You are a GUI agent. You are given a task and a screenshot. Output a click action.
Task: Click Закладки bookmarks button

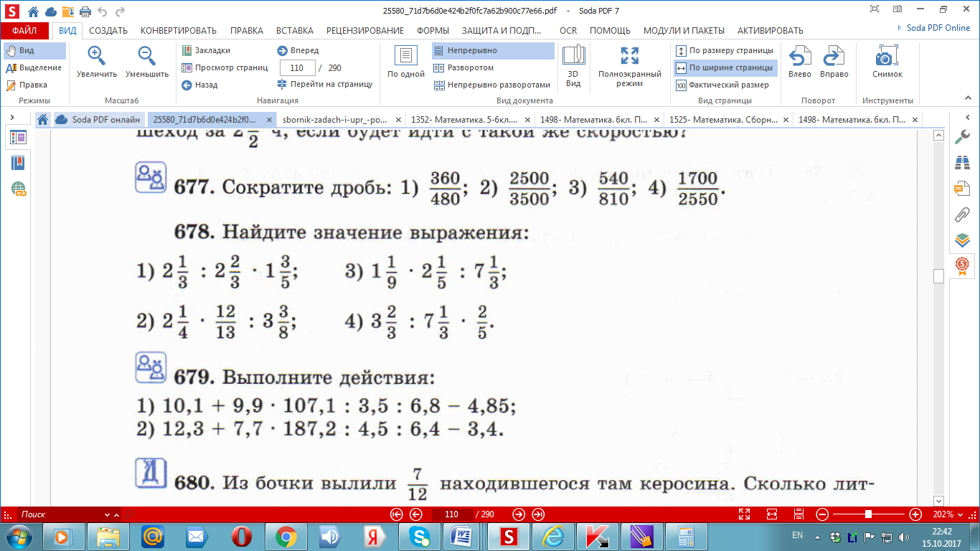pyautogui.click(x=206, y=51)
